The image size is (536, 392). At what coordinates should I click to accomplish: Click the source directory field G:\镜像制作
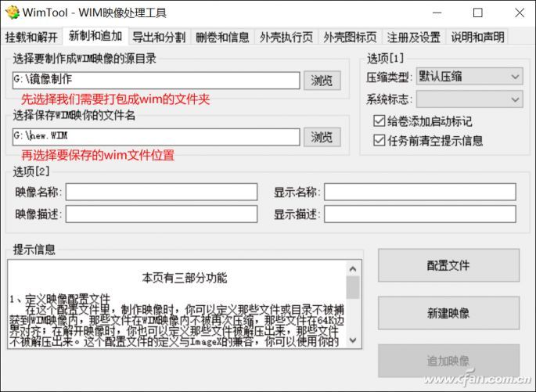tap(156, 81)
